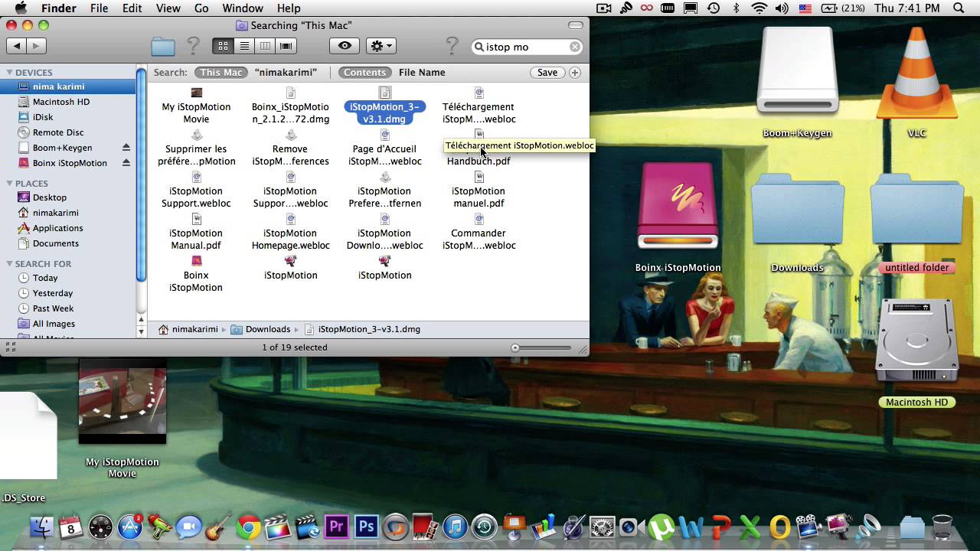Click the Finder forward arrow

37,46
